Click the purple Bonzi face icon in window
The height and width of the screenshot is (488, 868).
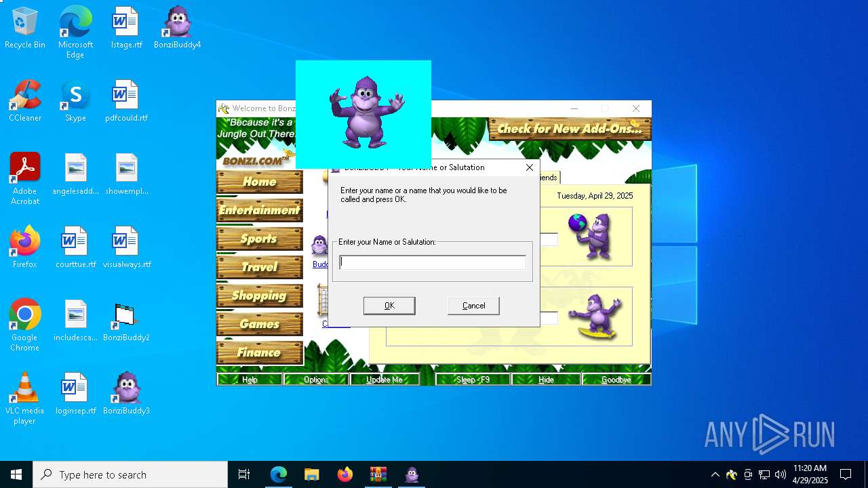pyautogui.click(x=319, y=245)
